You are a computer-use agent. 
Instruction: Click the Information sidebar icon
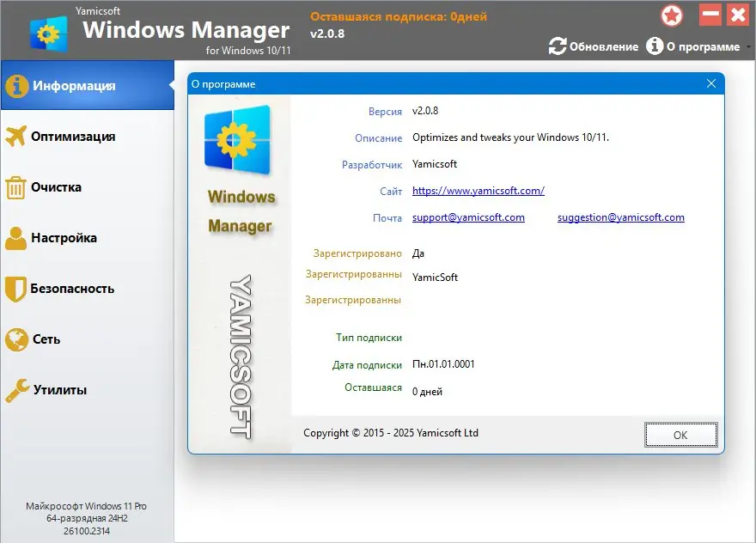click(x=17, y=86)
